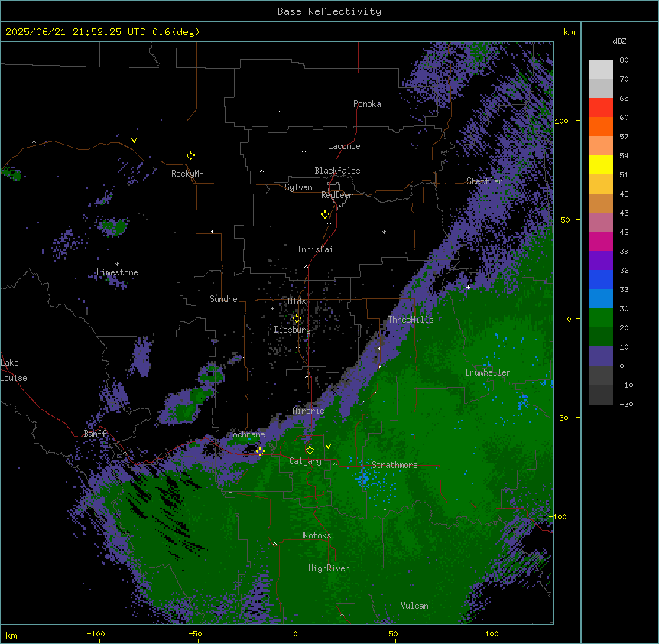Click the ThreeHills city label
Viewport: 659px width, 644px height.
pyautogui.click(x=411, y=320)
